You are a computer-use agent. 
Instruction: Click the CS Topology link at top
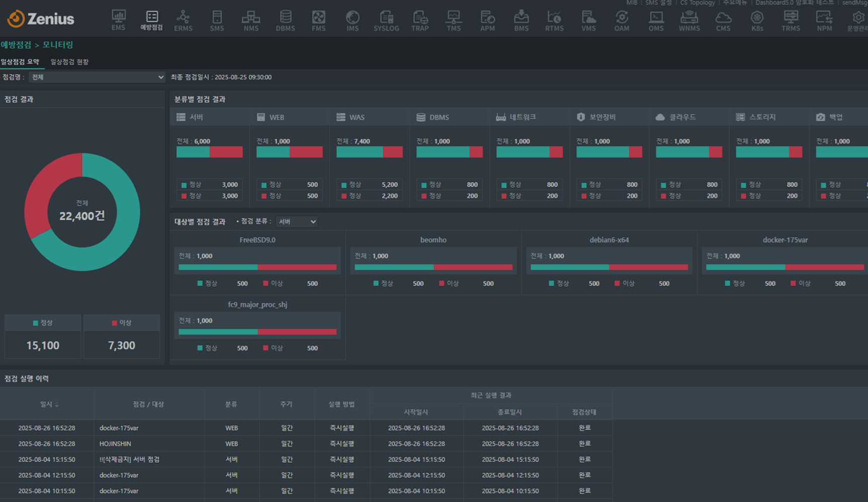point(697,3)
